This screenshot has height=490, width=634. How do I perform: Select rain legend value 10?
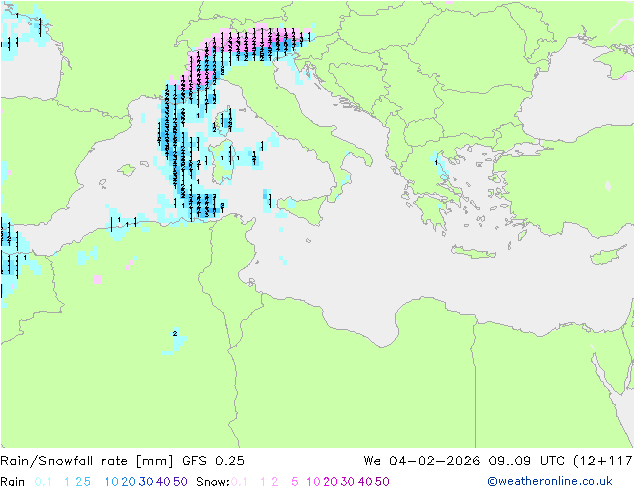[x=111, y=482]
